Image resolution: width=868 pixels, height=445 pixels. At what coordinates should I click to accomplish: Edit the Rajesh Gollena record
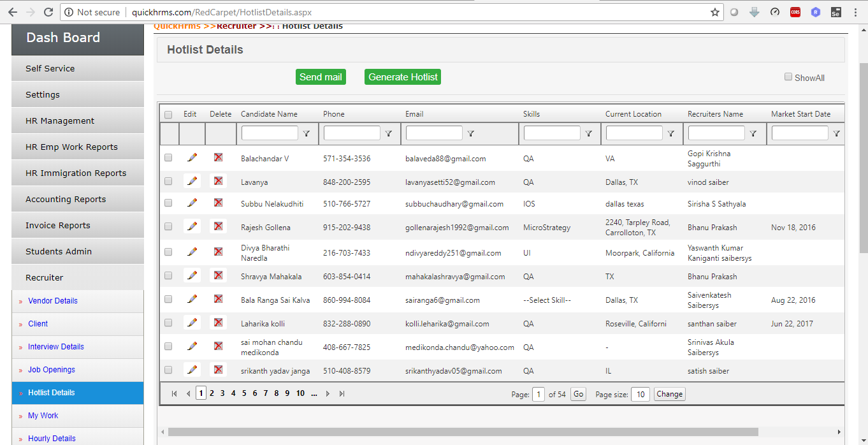192,226
